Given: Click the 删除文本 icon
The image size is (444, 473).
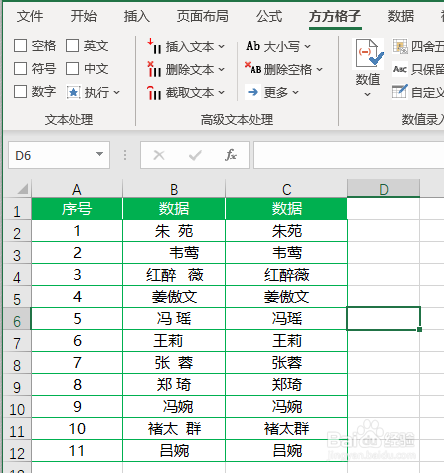Looking at the screenshot, I should coord(155,69).
